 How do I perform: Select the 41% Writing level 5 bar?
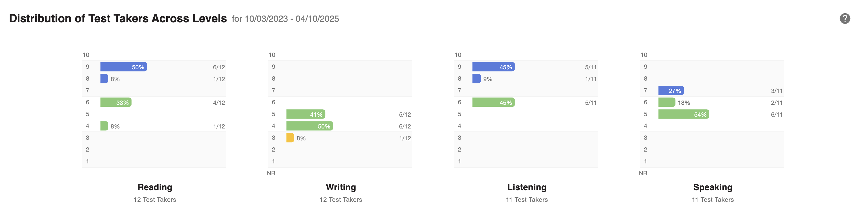305,114
